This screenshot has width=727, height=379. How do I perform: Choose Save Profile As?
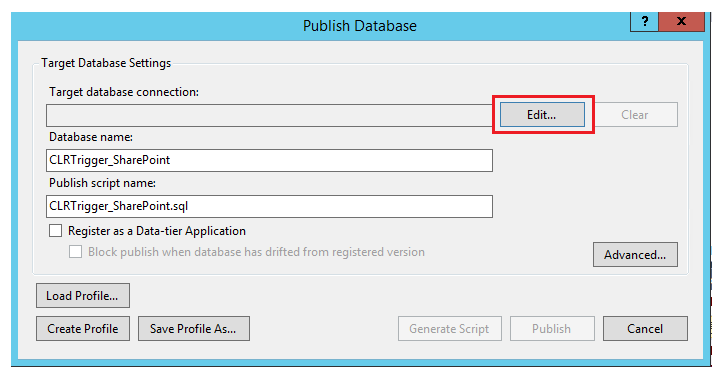pyautogui.click(x=194, y=328)
